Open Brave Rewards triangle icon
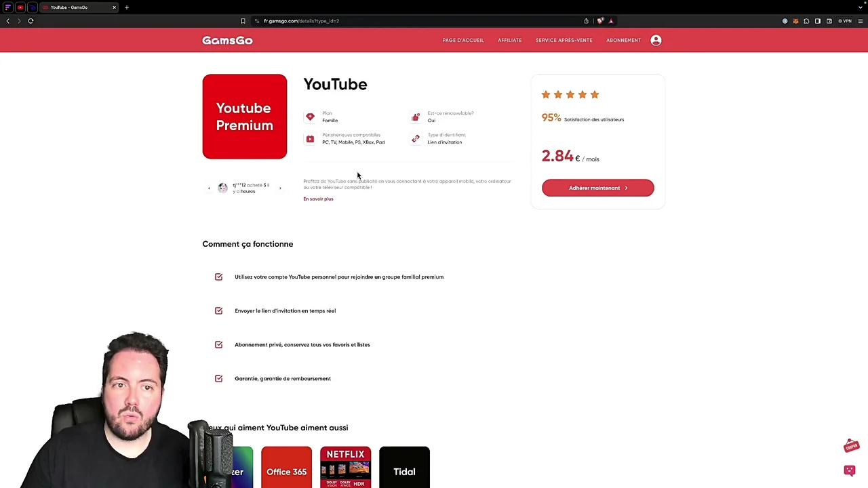 click(x=611, y=21)
